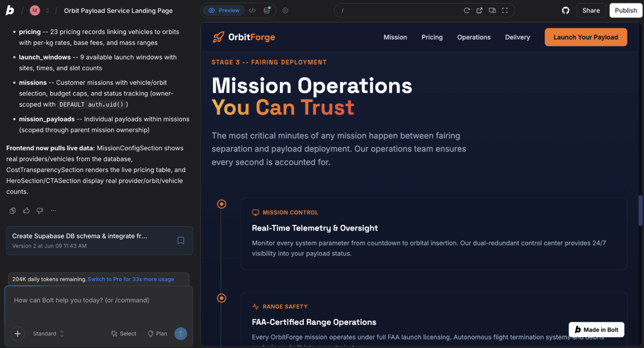Click the Range Safety timeline marker
The image size is (644, 348).
pos(221,298)
